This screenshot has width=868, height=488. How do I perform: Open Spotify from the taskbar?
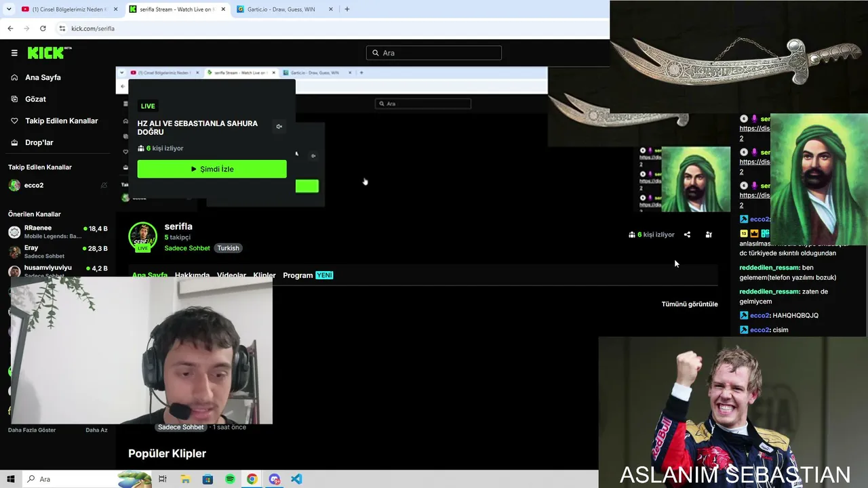tap(230, 479)
